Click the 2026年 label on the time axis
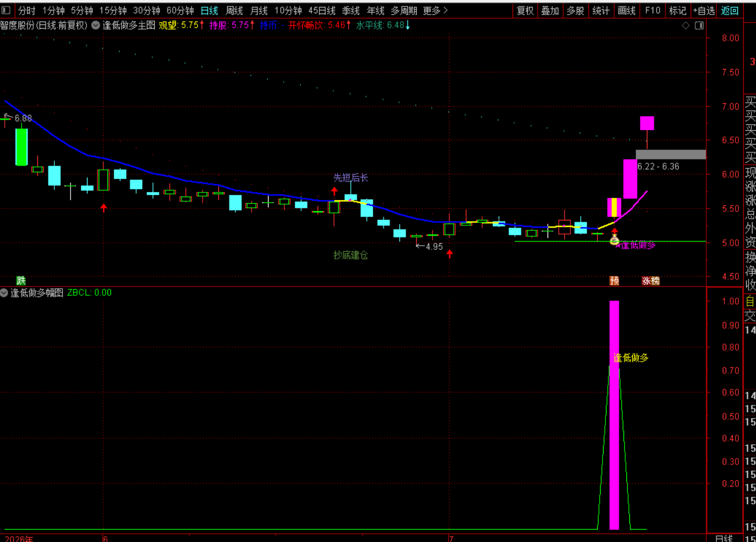 19,538
